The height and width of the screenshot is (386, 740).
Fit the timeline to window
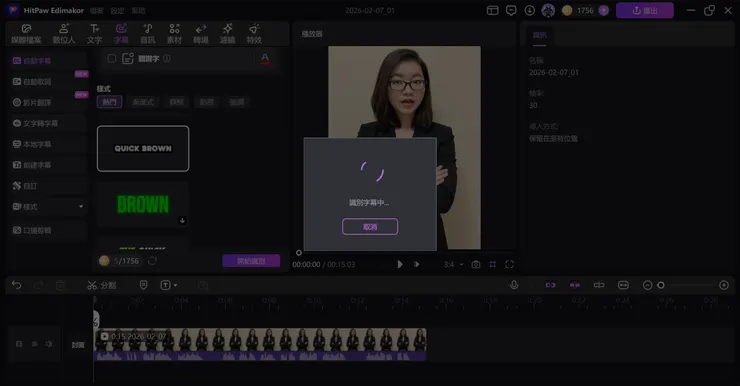tap(623, 285)
